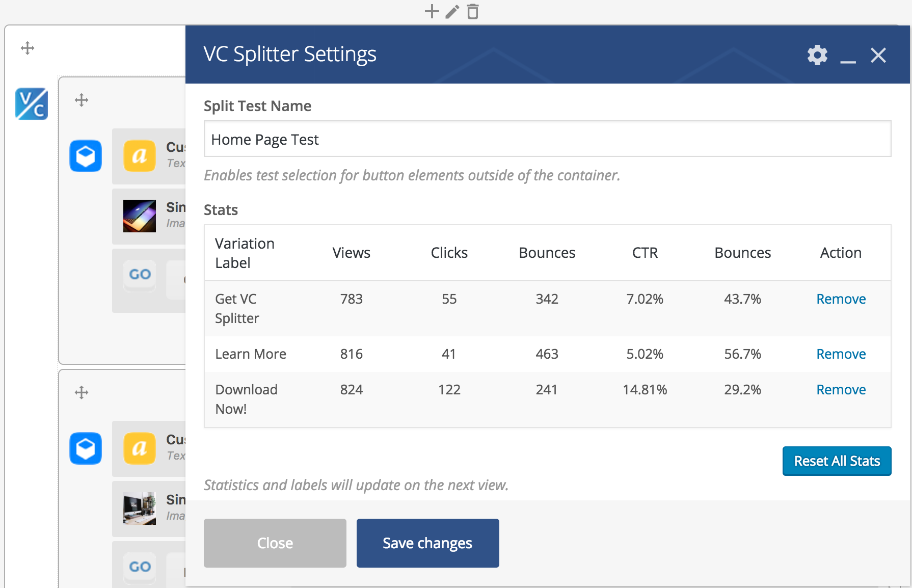Click the VC Splitter logo icon
This screenshot has width=912, height=588.
[x=32, y=104]
